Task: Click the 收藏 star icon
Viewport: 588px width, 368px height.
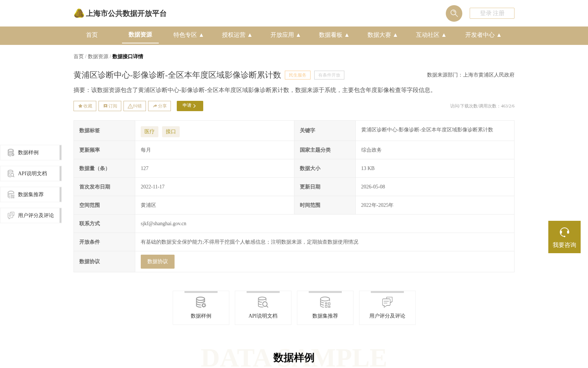Action: (80, 106)
